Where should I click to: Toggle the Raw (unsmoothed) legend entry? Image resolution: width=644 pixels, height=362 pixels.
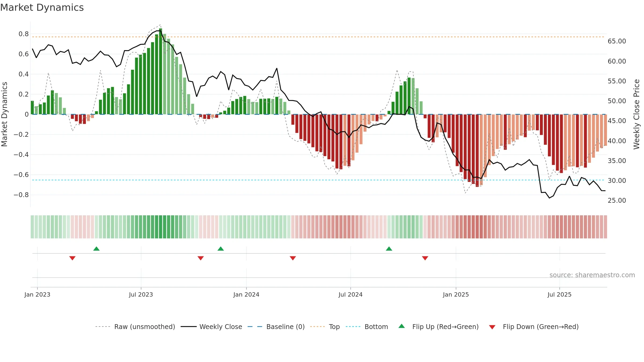pyautogui.click(x=135, y=327)
